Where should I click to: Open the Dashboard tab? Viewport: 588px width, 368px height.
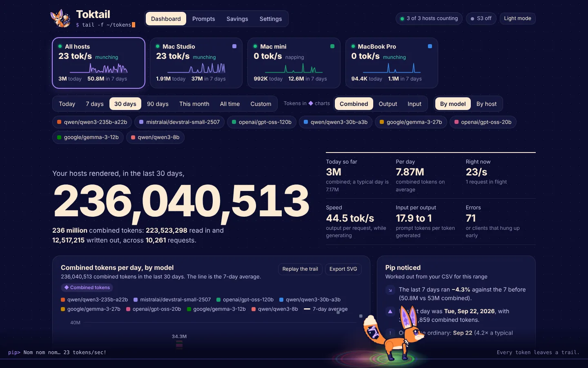[166, 19]
